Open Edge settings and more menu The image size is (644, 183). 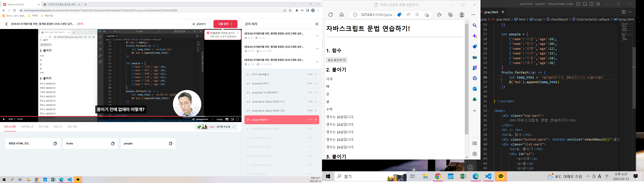click(x=473, y=15)
